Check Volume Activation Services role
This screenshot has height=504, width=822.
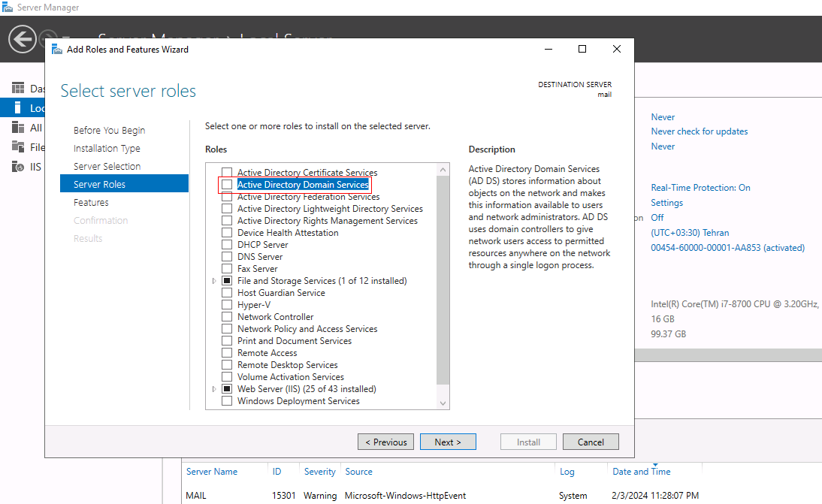227,377
